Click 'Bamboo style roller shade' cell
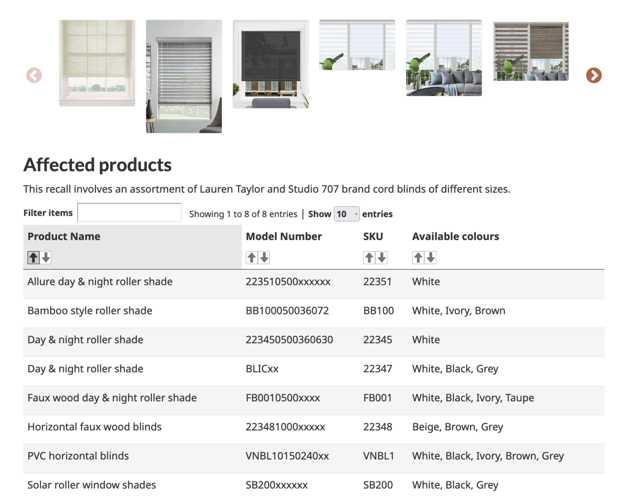 (x=90, y=311)
